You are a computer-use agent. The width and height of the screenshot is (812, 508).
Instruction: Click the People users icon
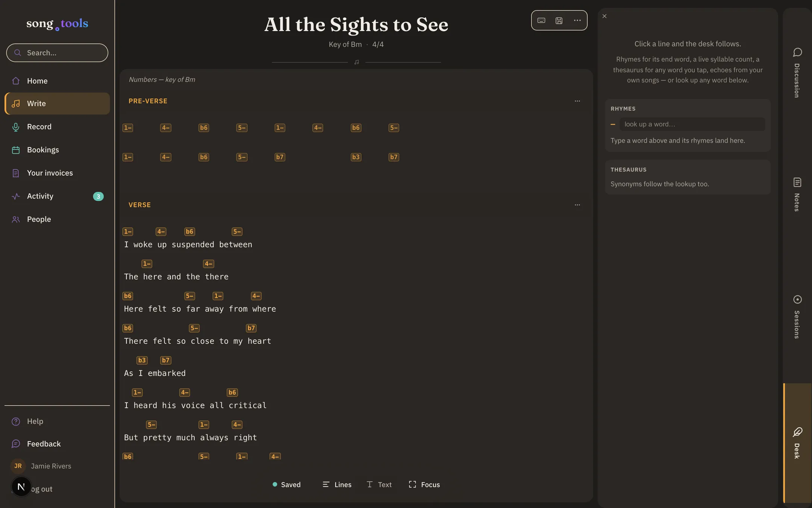tap(16, 219)
